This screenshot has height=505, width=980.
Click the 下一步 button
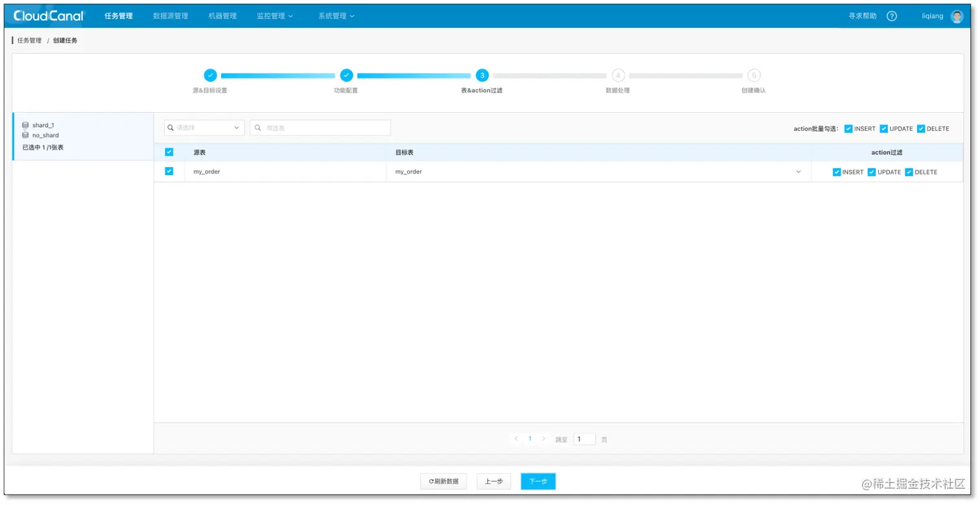click(x=538, y=481)
